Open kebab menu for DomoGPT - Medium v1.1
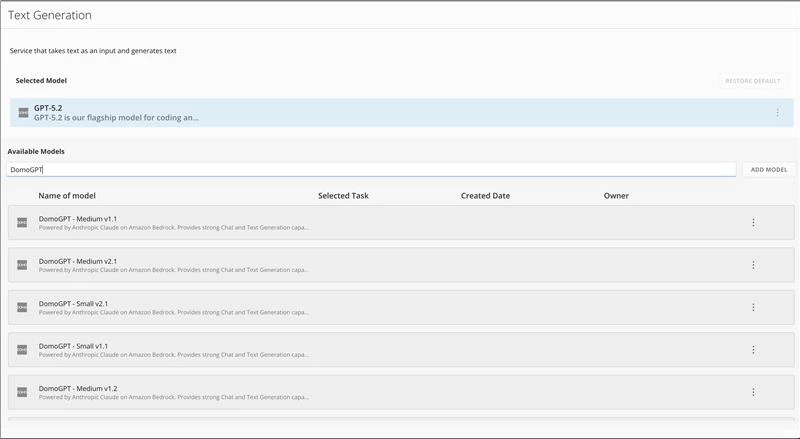This screenshot has width=800, height=439. pos(753,223)
